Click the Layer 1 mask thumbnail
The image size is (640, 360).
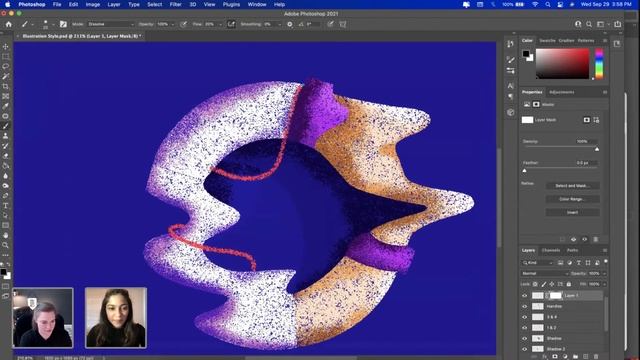pos(555,296)
